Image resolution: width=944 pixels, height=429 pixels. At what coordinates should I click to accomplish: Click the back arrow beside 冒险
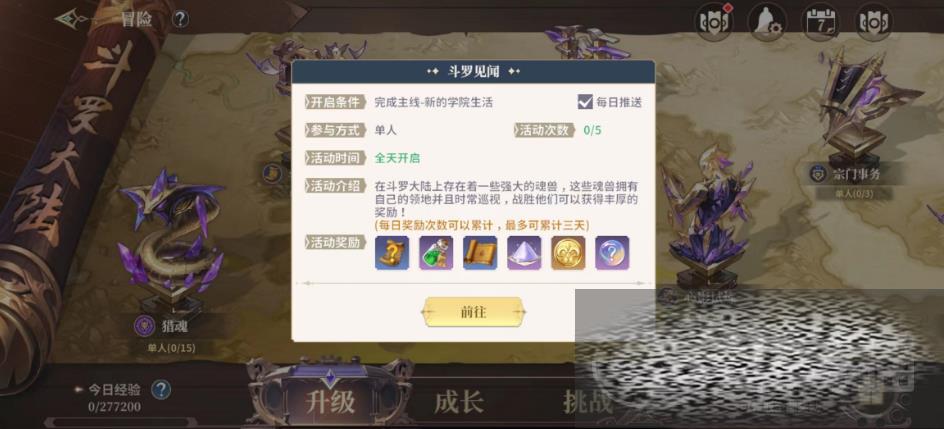[73, 19]
